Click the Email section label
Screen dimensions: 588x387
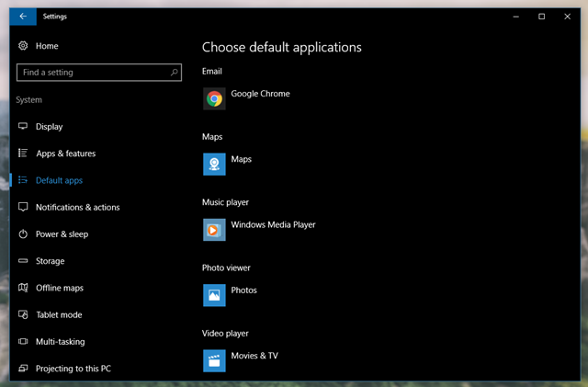pyautogui.click(x=212, y=72)
